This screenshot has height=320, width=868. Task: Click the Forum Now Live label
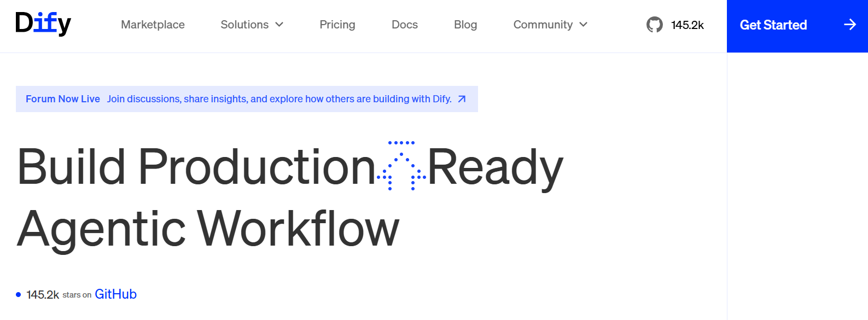click(63, 99)
